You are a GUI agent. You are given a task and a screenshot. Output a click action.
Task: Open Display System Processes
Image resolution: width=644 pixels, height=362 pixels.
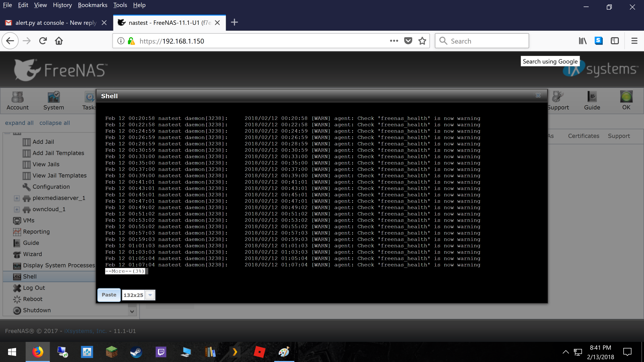pyautogui.click(x=59, y=265)
